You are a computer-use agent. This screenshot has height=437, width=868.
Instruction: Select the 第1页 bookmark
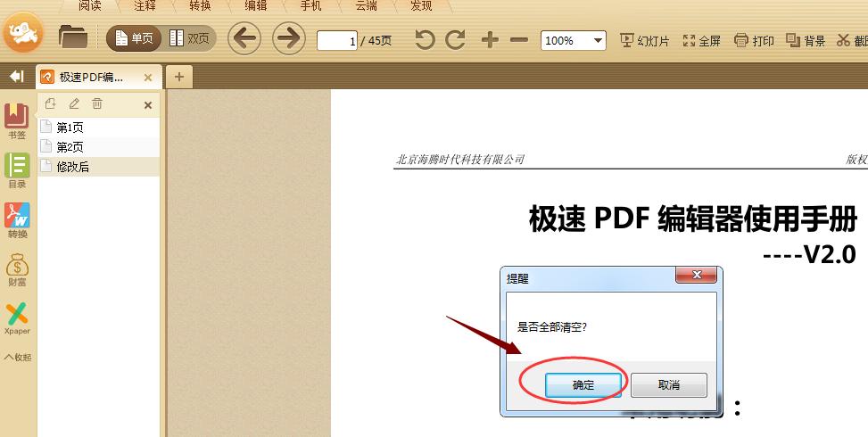pyautogui.click(x=98, y=128)
